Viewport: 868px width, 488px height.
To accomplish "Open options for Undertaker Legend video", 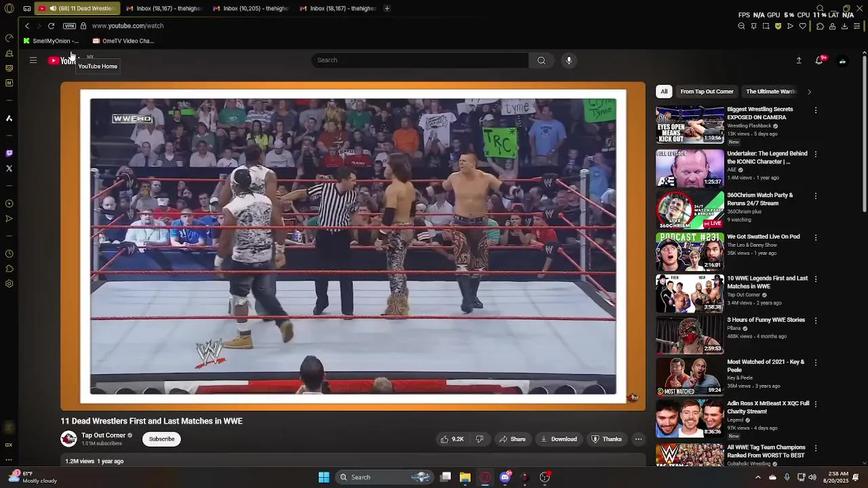I will [x=816, y=155].
